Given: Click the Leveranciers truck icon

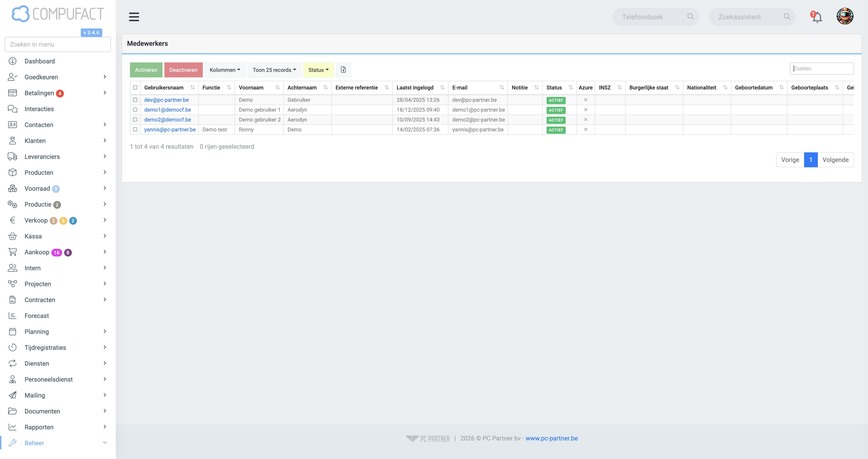Looking at the screenshot, I should click(13, 157).
